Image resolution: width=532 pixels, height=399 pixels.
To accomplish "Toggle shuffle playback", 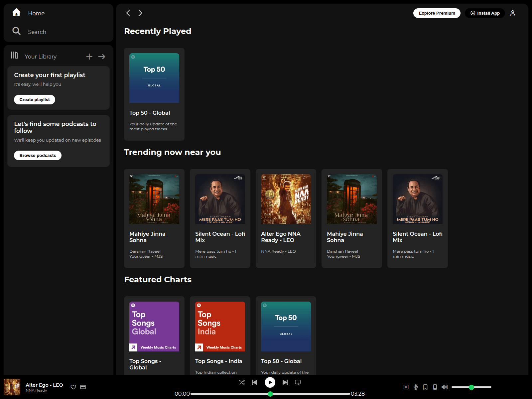I will click(242, 382).
